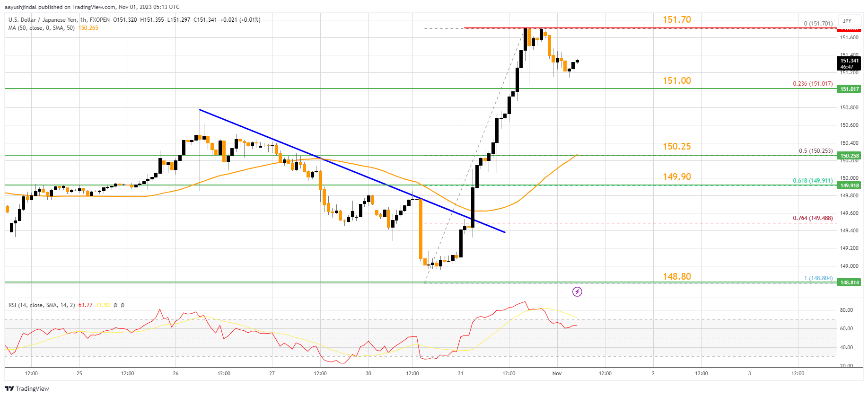Image resolution: width=868 pixels, height=397 pixels.
Task: Click the RSI axis label 40.00
Action: (846, 347)
